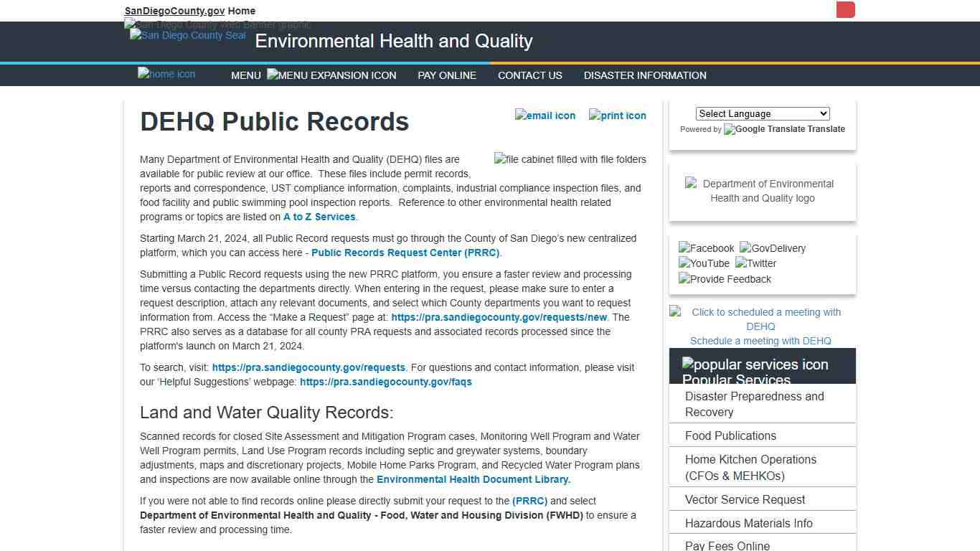Screen dimensions: 980x551
Task: Expand the MENU navigation item
Action: tap(246, 75)
